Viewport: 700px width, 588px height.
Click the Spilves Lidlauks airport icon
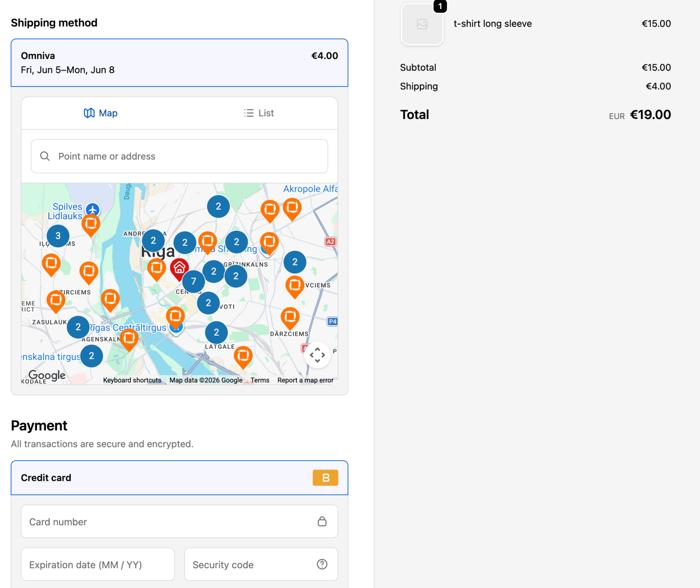tap(92, 209)
